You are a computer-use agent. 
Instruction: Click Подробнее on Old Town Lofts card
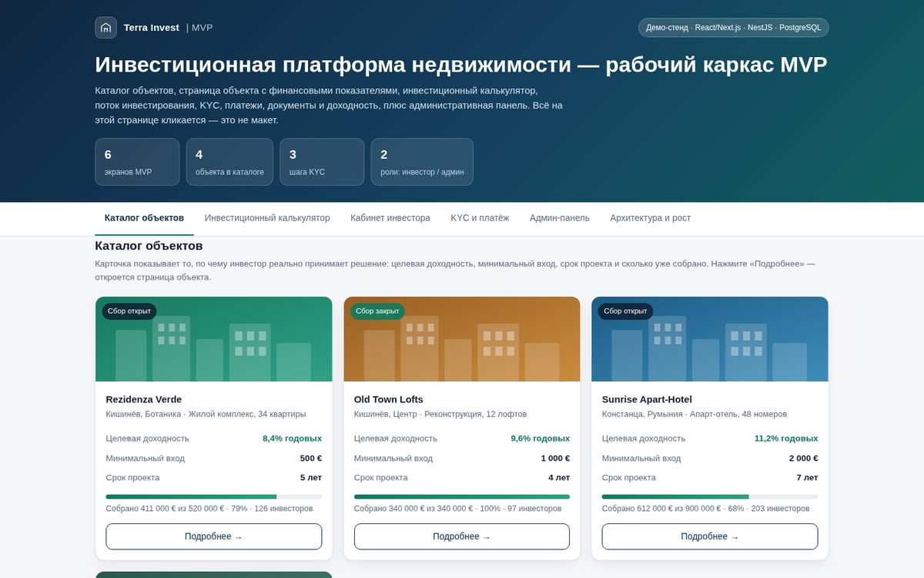pyautogui.click(x=462, y=536)
